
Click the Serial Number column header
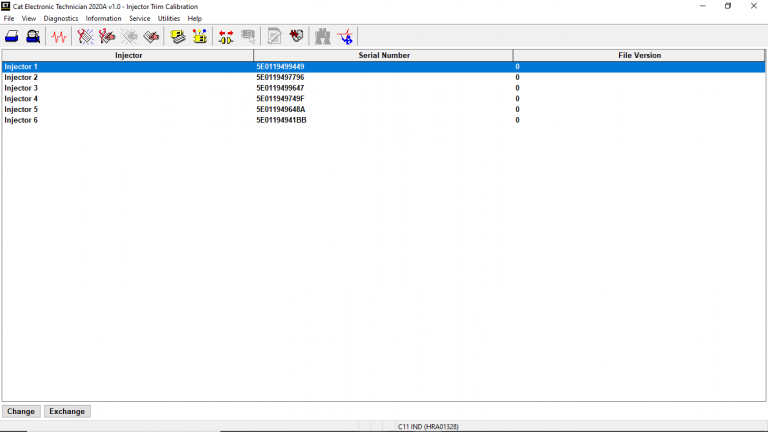pos(384,55)
